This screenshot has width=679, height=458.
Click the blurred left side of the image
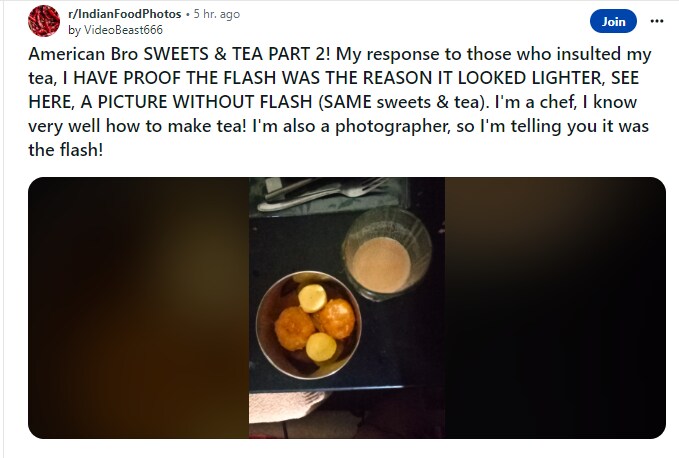[x=138, y=308]
